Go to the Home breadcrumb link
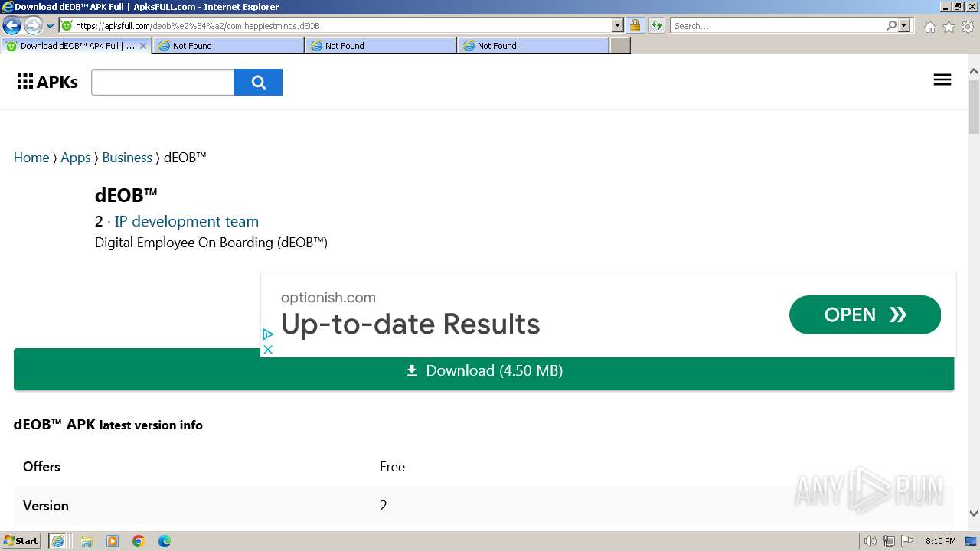The image size is (980, 551). pyautogui.click(x=31, y=158)
